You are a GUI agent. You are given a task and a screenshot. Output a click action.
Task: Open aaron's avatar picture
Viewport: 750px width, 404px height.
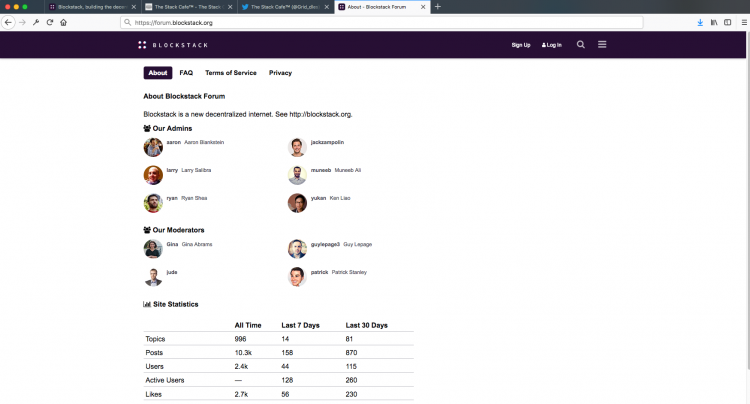coord(153,147)
